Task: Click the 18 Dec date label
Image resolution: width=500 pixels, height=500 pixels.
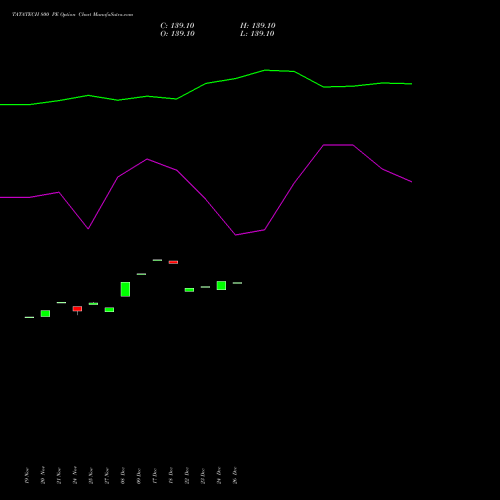Action: coord(171,475)
